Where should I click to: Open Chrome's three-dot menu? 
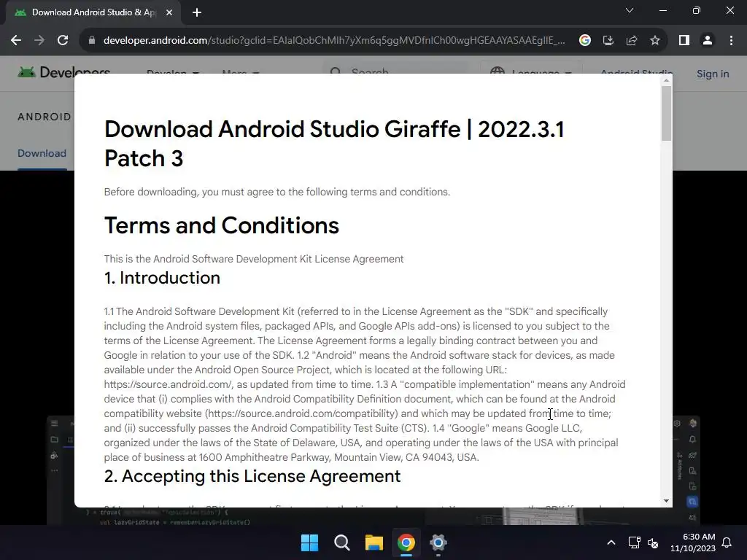coord(731,41)
